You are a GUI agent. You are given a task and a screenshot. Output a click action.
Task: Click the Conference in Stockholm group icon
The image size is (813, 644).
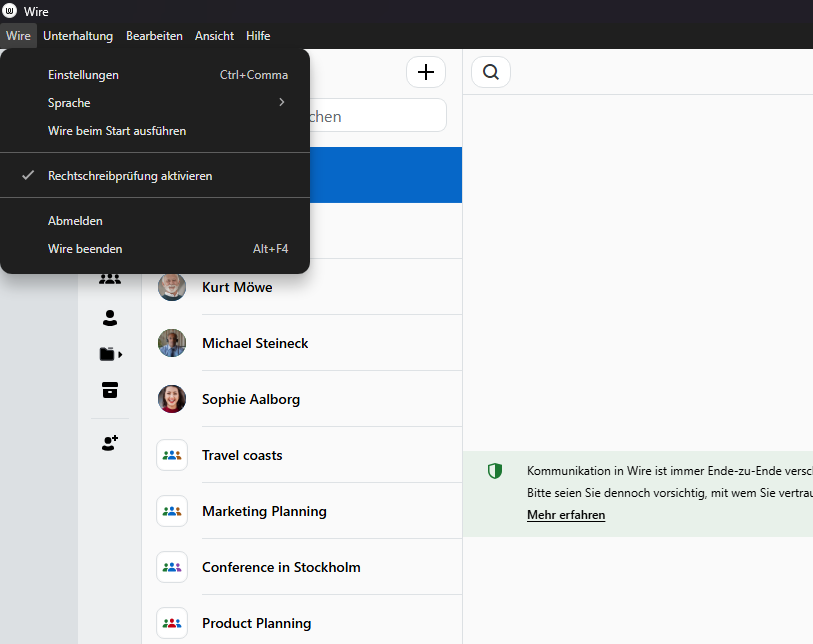tap(172, 567)
